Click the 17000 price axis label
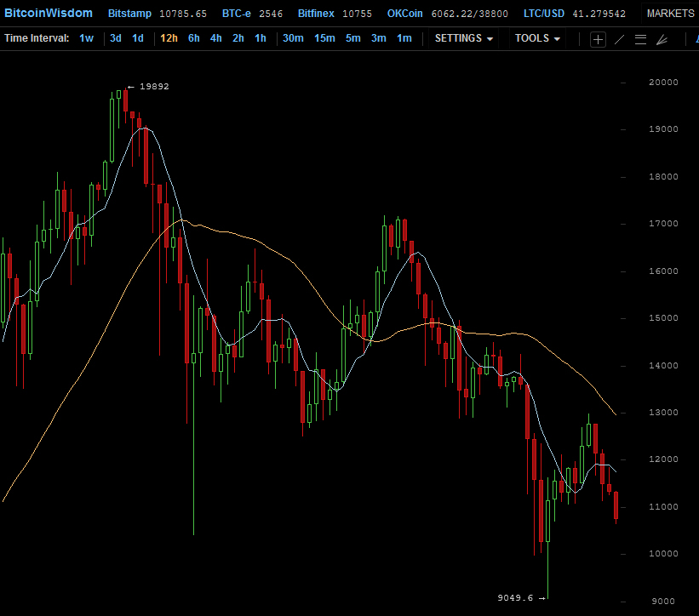This screenshot has height=616, width=699. [663, 224]
